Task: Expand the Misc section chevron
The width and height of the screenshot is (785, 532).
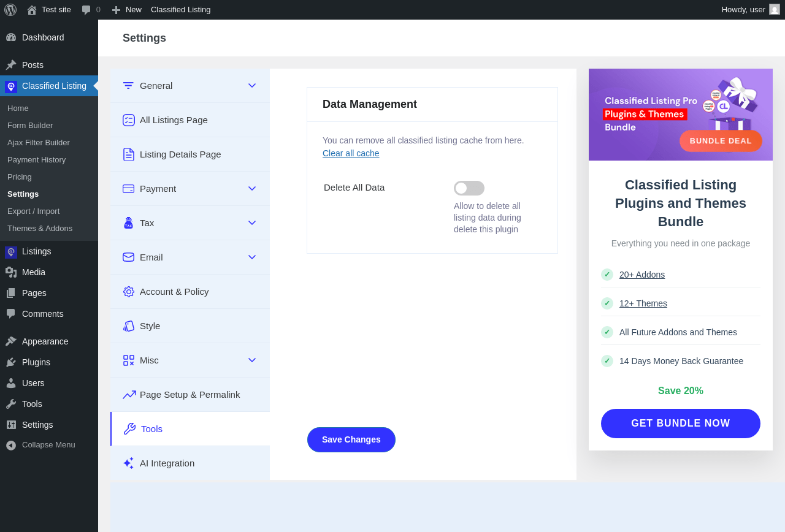Action: 252,360
